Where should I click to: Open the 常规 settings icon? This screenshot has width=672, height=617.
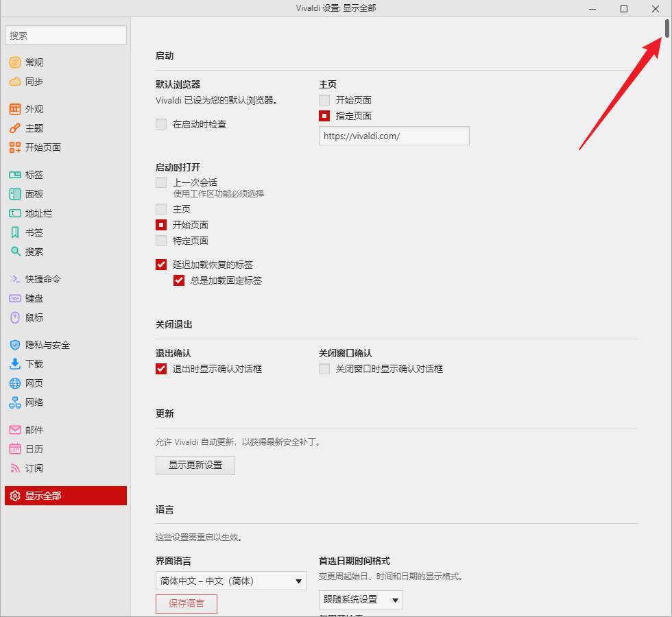tap(15, 62)
